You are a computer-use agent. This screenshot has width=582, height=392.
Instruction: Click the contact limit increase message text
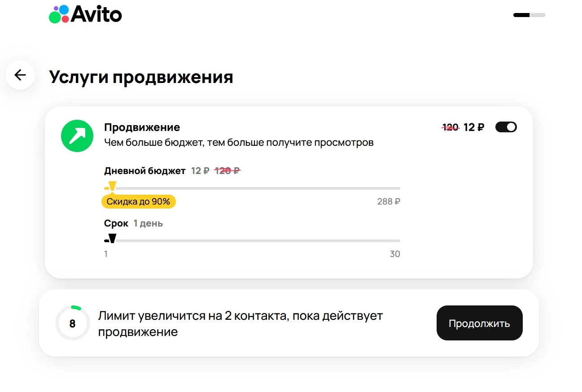pos(240,323)
